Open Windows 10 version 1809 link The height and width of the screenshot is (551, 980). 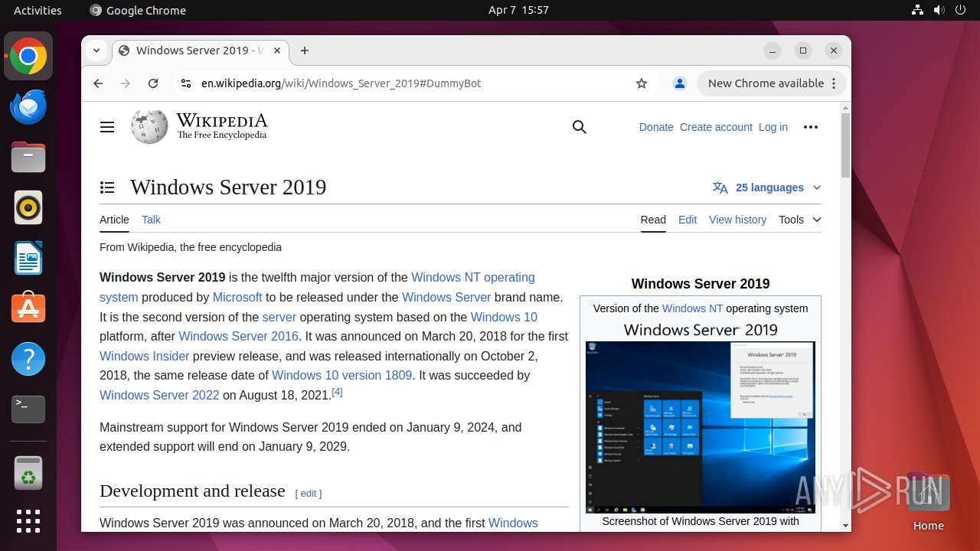pos(341,375)
